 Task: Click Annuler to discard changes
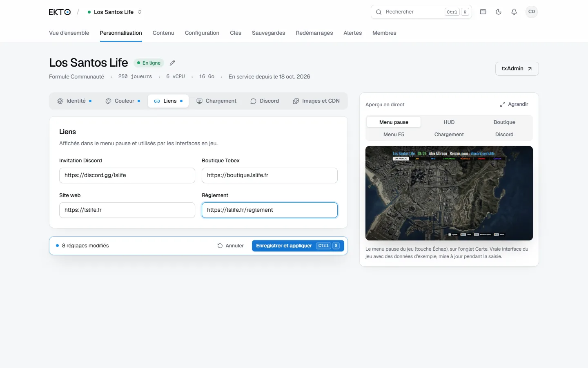[x=231, y=246]
